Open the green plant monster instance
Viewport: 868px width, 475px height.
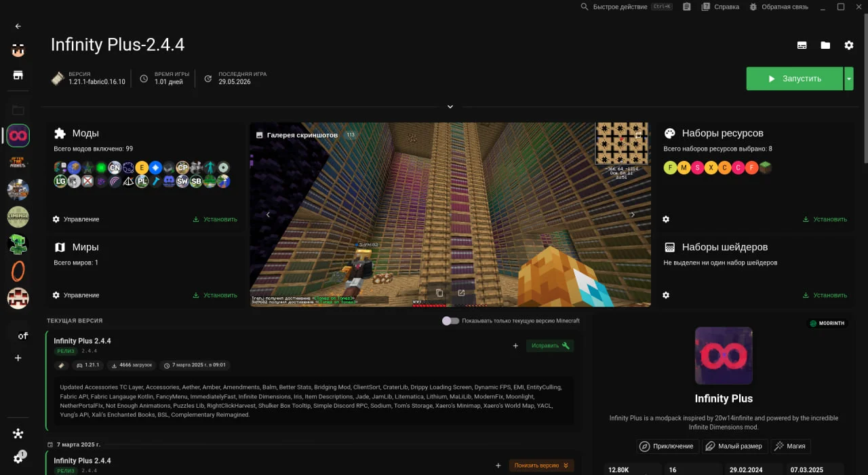[x=18, y=244]
